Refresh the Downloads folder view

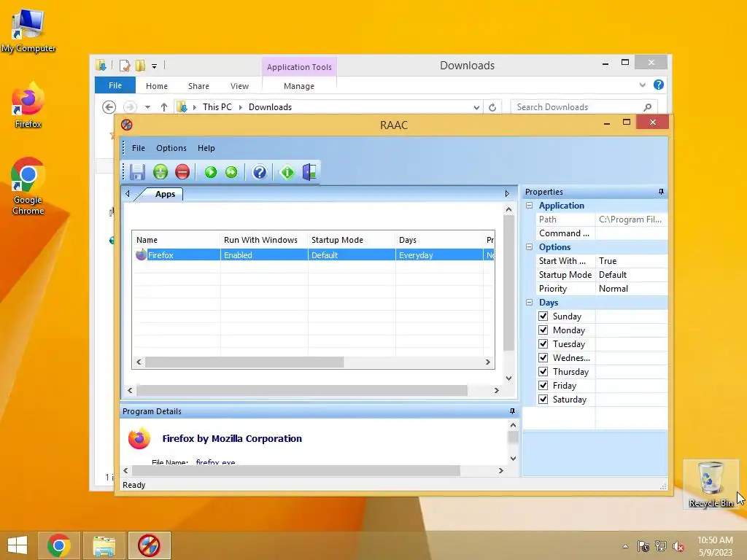[492, 107]
